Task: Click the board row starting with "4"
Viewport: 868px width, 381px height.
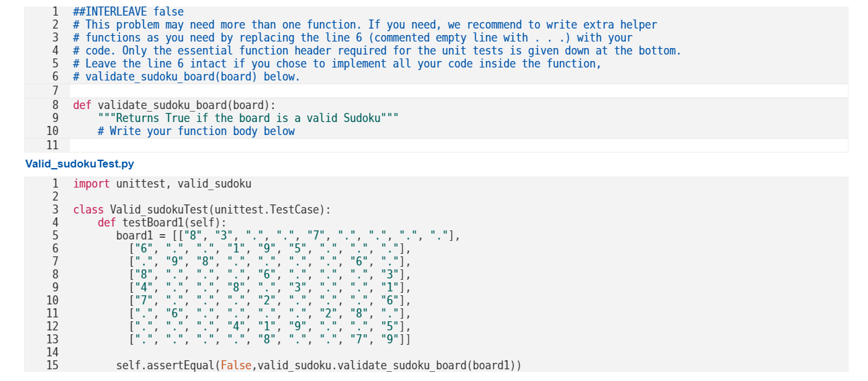Action: (x=270, y=288)
